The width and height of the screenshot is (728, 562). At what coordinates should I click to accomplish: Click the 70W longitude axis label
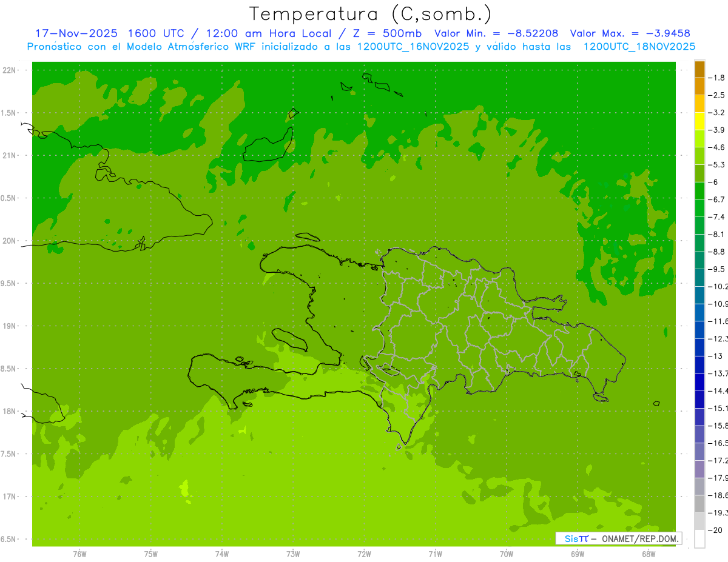507,554
